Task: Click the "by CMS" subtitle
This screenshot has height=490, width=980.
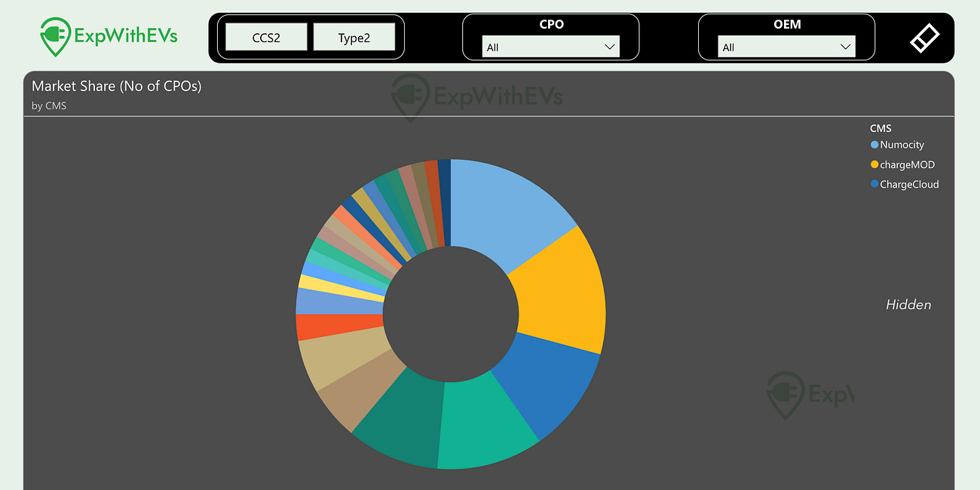Action: tap(49, 106)
